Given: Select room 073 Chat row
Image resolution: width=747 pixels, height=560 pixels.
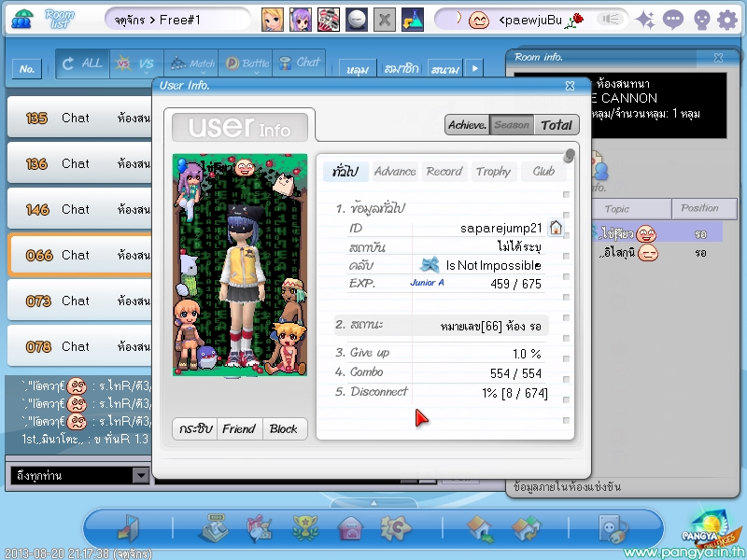Looking at the screenshot, I should point(79,301).
